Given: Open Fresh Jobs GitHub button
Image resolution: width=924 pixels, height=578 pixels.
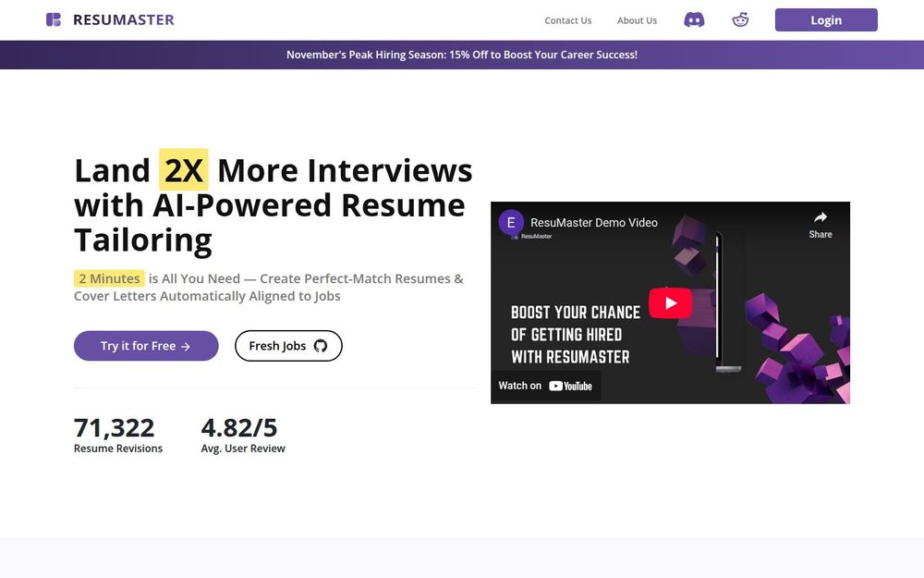Looking at the screenshot, I should click(x=288, y=346).
